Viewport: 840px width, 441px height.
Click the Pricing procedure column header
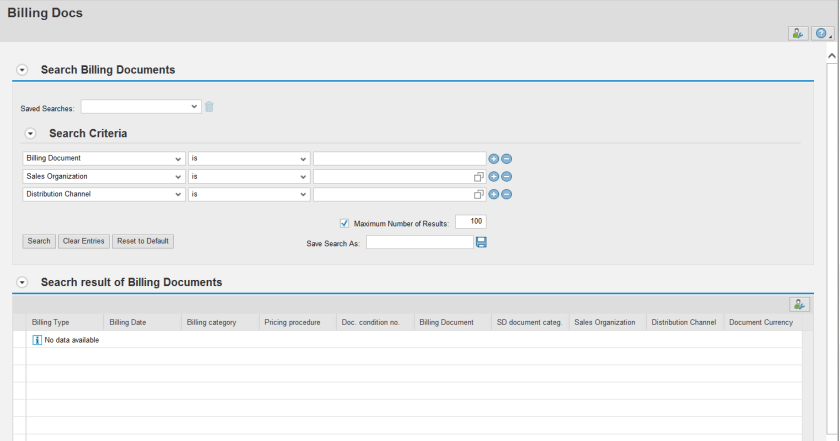pos(298,322)
